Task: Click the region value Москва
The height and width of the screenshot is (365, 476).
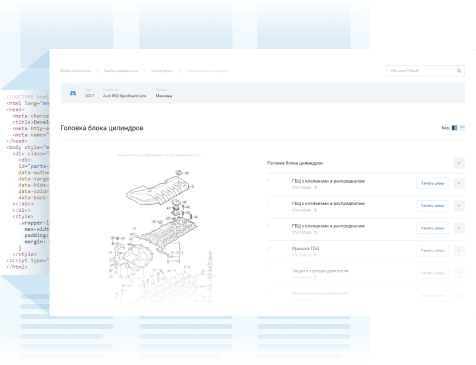Action: pyautogui.click(x=164, y=96)
